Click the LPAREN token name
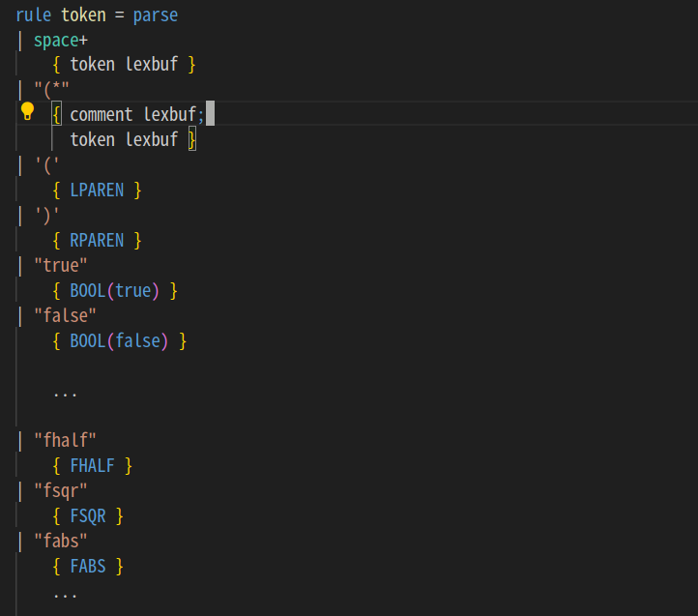 tap(97, 191)
